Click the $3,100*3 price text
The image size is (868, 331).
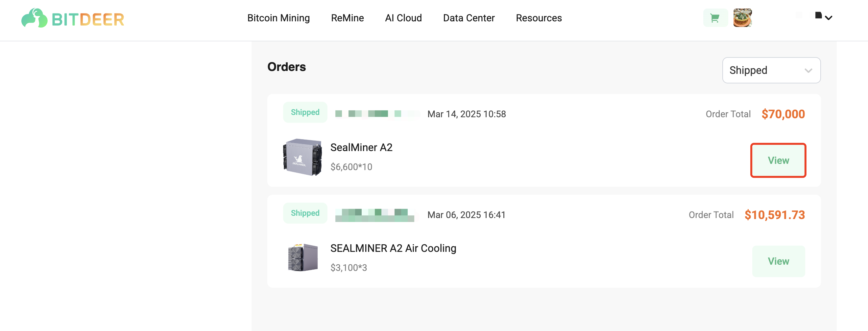349,268
